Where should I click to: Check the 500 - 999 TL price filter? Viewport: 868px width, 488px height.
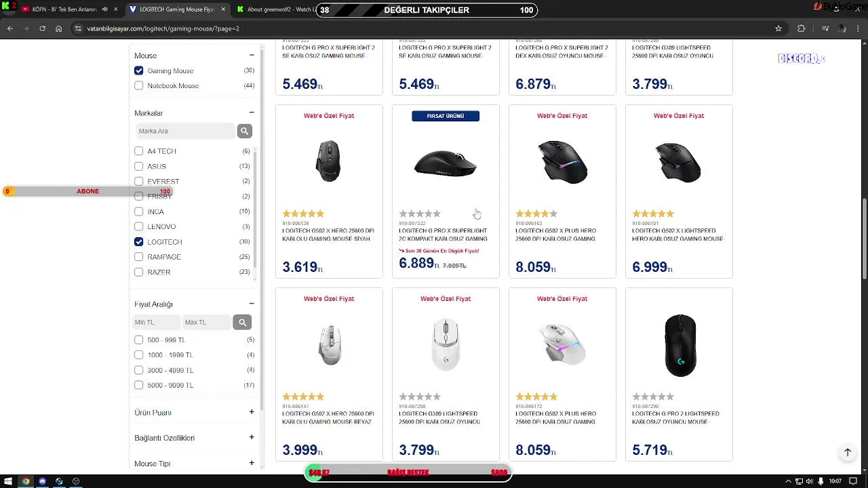(139, 340)
